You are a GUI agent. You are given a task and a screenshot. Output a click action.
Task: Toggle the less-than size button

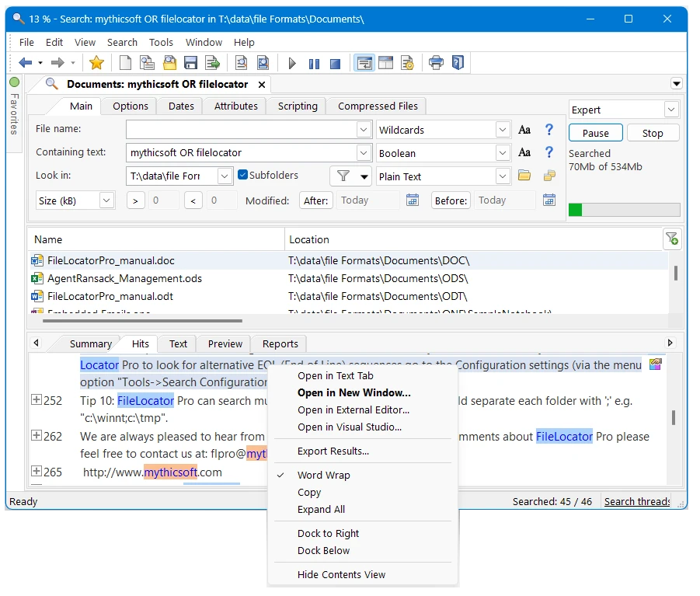[x=193, y=201]
